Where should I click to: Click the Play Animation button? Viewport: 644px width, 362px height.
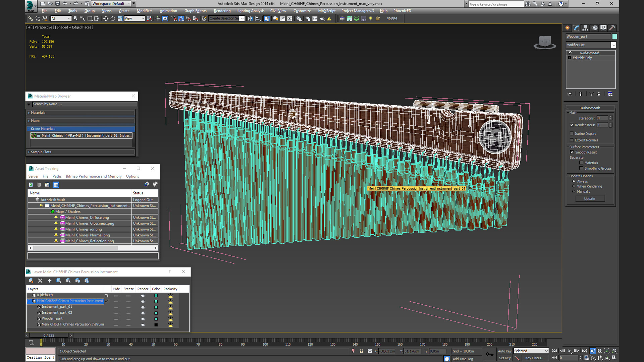569,351
